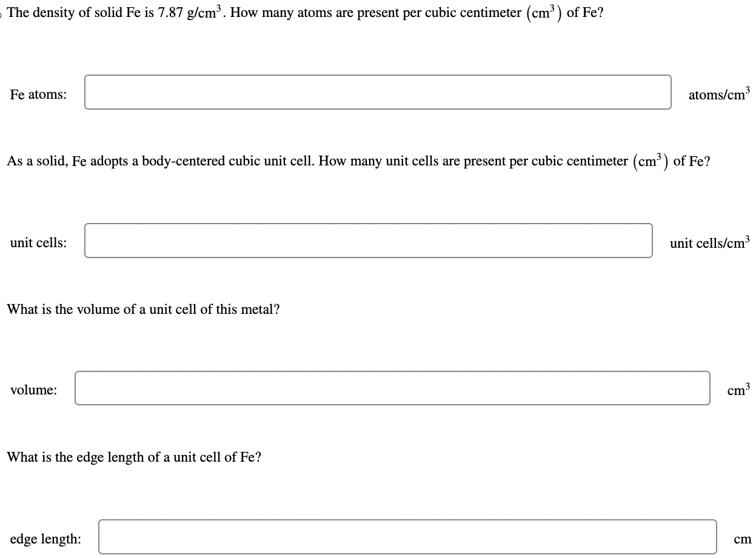This screenshot has width=756, height=558.
Task: Click the volume answer input field
Action: (392, 388)
